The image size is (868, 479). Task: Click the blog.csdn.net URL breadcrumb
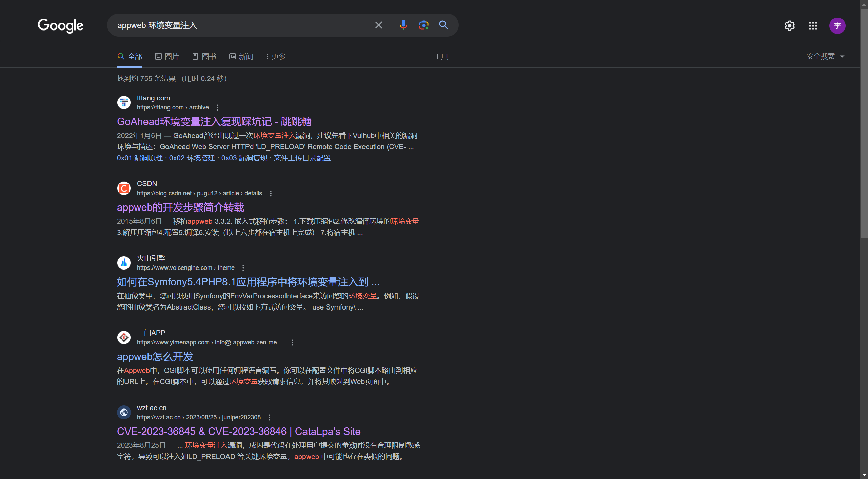199,193
